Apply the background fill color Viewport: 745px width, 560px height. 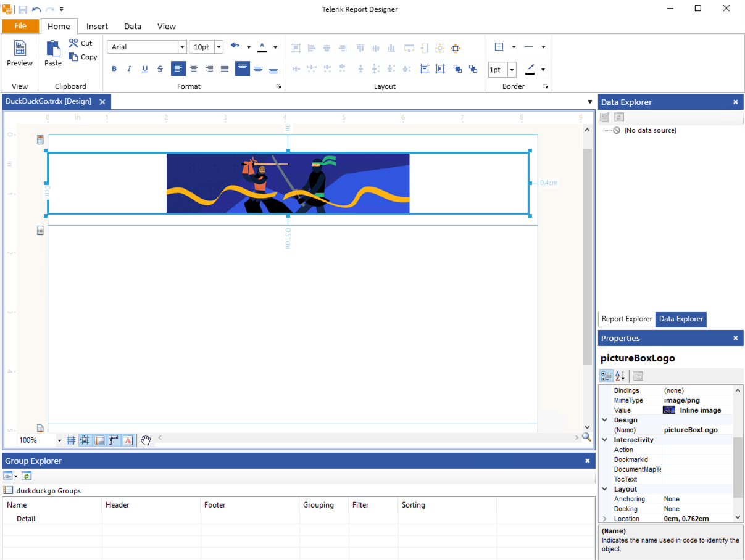(x=235, y=46)
